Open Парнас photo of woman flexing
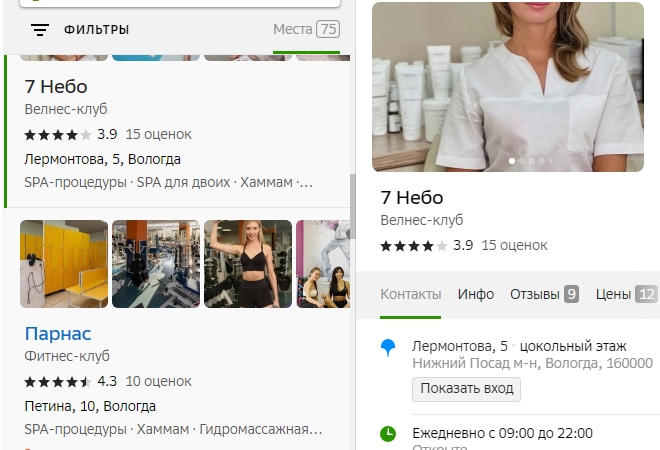The height and width of the screenshot is (450, 660). (x=248, y=264)
